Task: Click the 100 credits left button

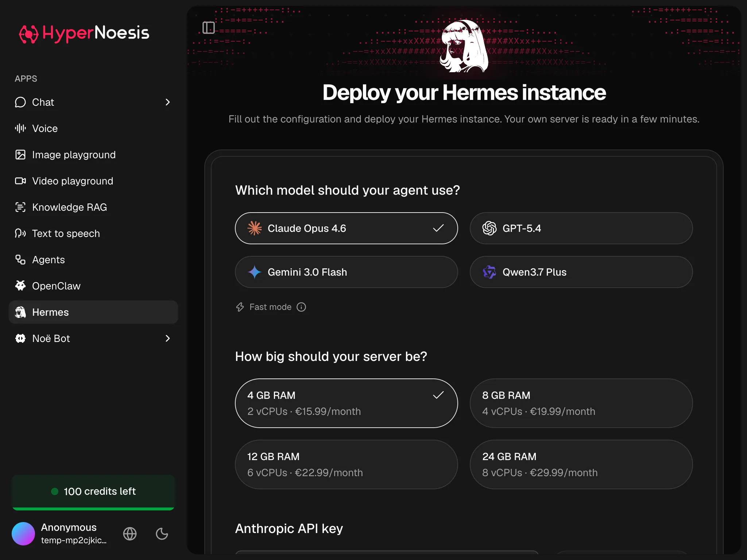Action: point(93,492)
